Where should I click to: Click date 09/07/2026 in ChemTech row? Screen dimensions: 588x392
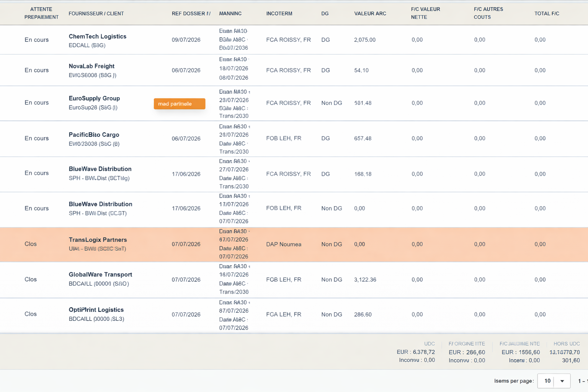(186, 40)
